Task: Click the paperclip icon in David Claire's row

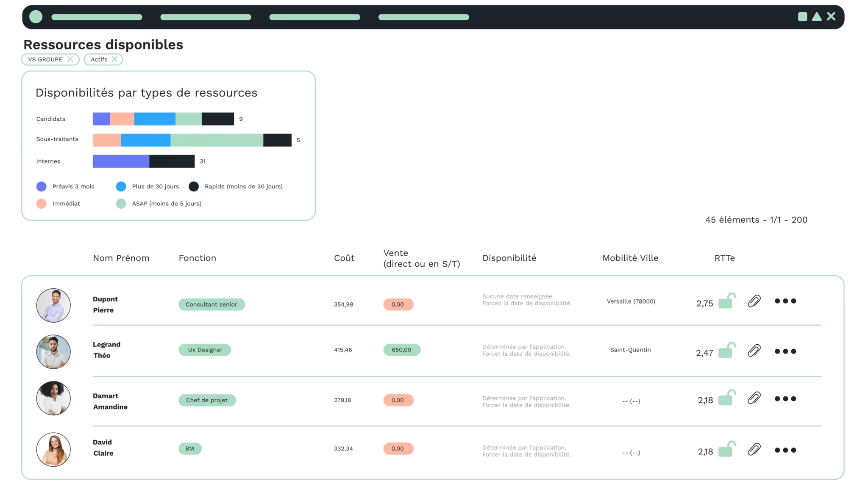Action: [754, 449]
